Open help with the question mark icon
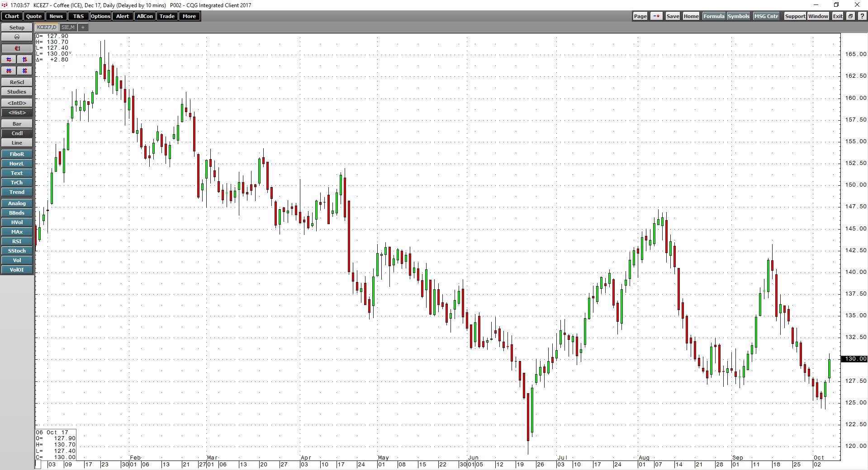Screen dimensions: 868x470 862,16
